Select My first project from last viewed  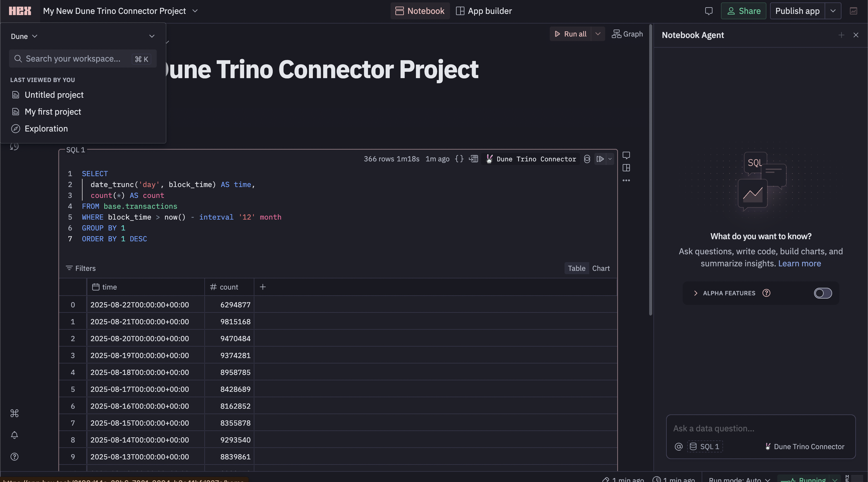[x=52, y=112]
